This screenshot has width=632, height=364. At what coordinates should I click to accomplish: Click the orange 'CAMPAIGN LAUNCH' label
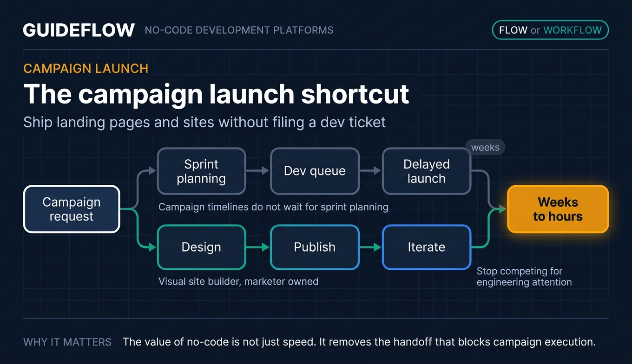coord(86,69)
